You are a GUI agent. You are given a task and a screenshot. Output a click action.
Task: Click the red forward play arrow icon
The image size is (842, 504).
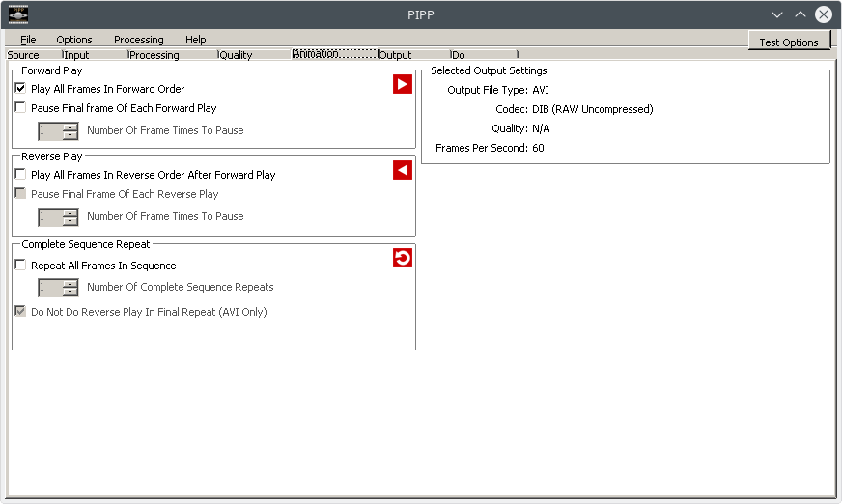coord(403,84)
